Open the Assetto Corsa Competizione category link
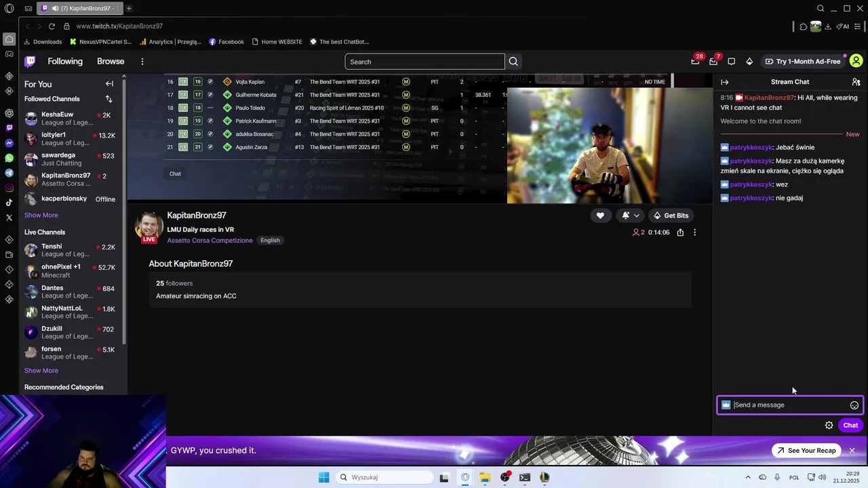Image resolution: width=868 pixels, height=488 pixels. (x=210, y=241)
